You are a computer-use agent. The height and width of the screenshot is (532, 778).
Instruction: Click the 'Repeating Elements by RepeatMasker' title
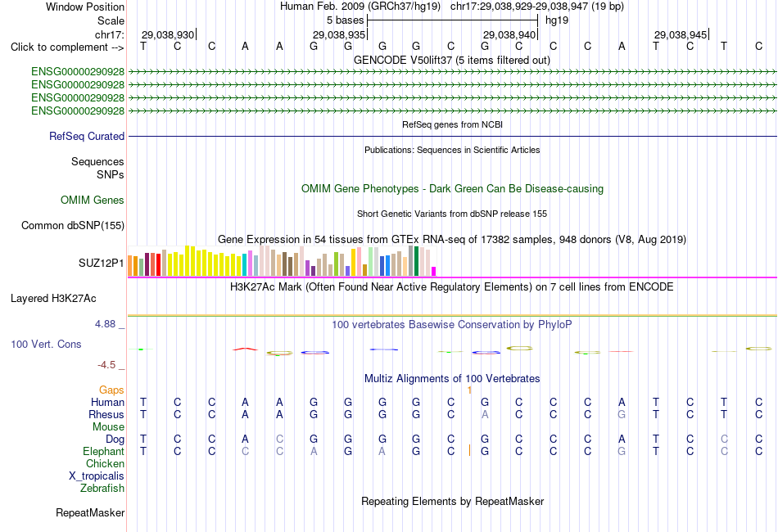[453, 501]
